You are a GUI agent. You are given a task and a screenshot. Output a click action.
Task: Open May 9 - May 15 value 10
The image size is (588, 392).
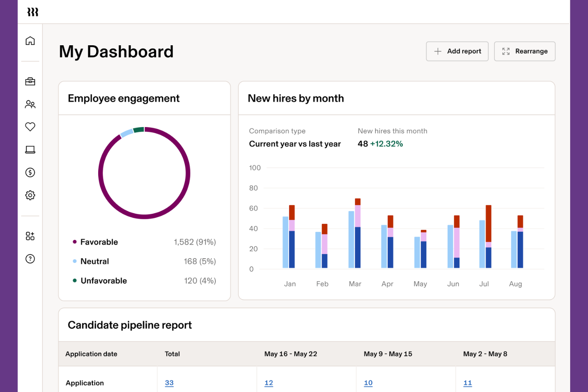tap(368, 383)
